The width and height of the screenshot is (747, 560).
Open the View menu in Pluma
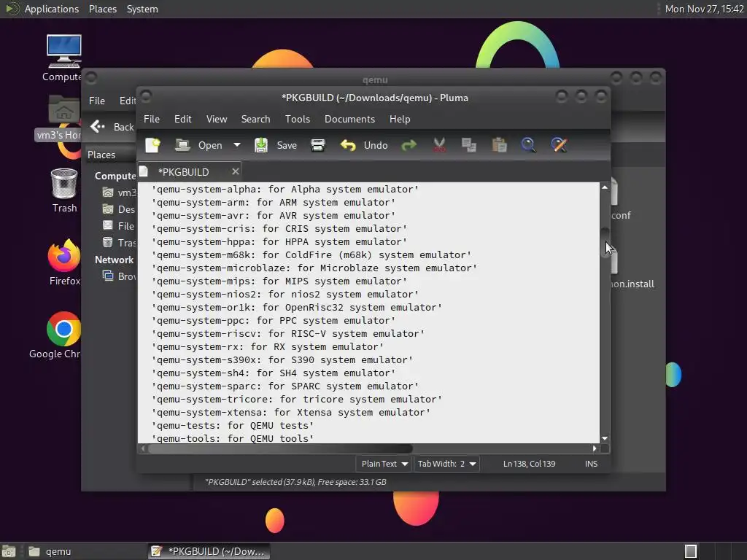click(216, 119)
